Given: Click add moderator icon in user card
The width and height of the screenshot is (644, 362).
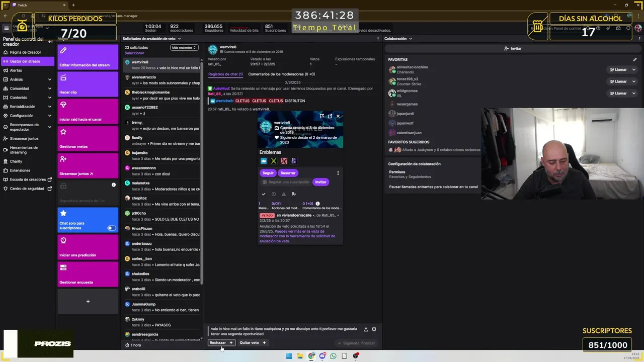Looking at the screenshot, I should tap(294, 194).
